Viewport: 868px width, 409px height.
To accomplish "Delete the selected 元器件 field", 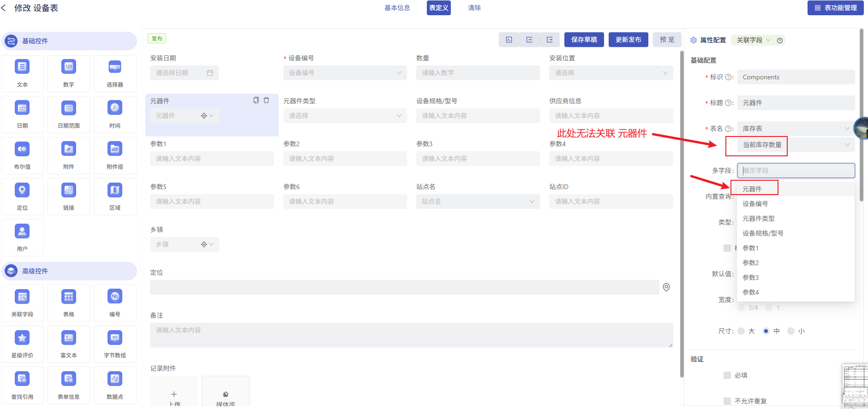I will pyautogui.click(x=266, y=100).
